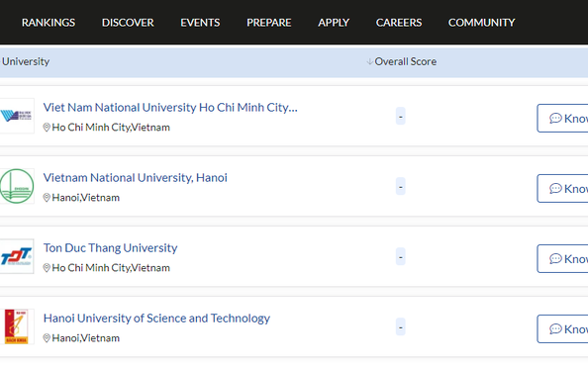The width and height of the screenshot is (588, 367).
Task: Click location pin icon for Viet Nam National University HCMC
Action: [x=47, y=128]
